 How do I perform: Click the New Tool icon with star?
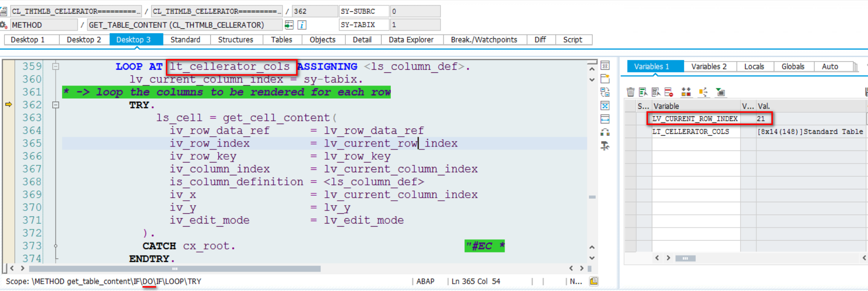(x=605, y=79)
